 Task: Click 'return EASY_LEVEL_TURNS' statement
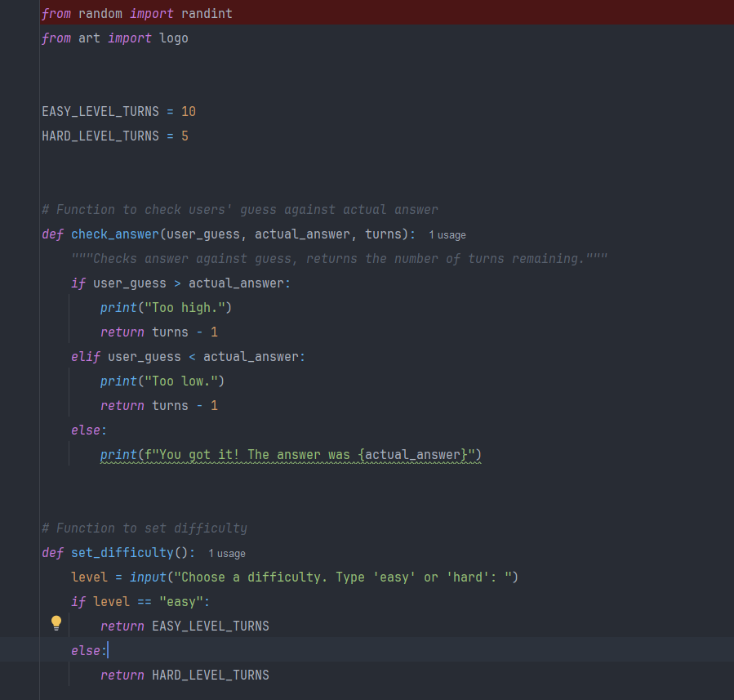click(185, 626)
